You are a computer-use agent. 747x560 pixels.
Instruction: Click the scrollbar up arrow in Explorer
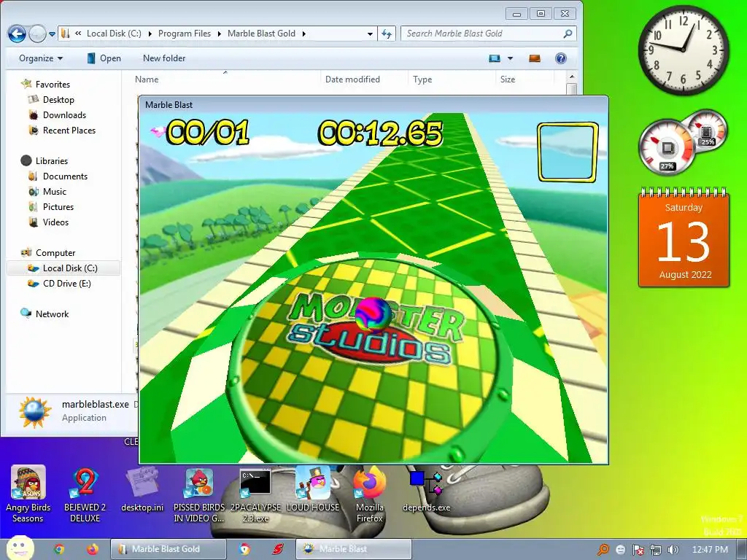pyautogui.click(x=572, y=77)
